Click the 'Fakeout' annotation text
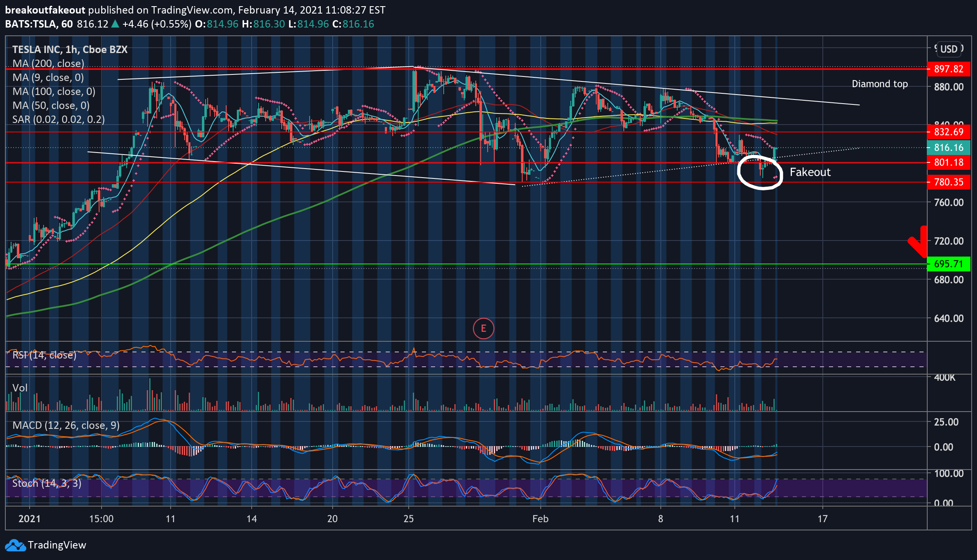The image size is (977, 560). tap(810, 172)
